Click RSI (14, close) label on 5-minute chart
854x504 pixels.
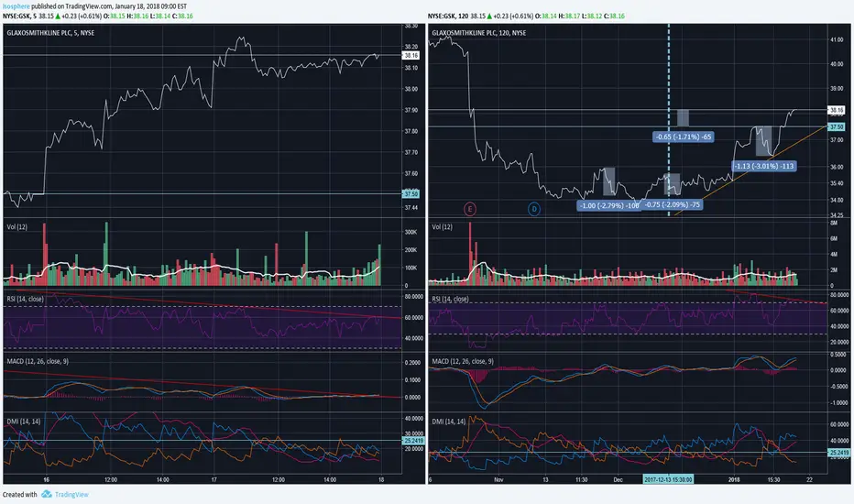coord(25,299)
